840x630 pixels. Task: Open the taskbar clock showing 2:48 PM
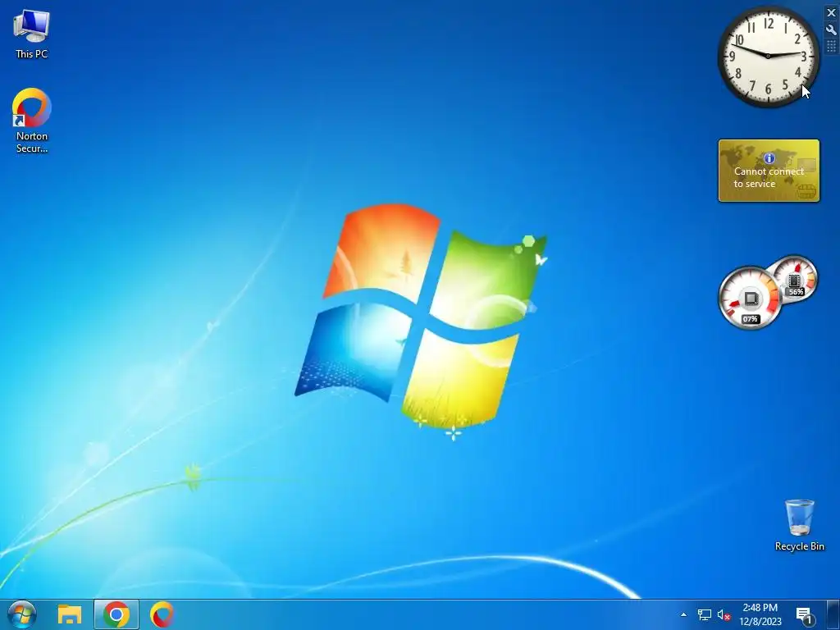pyautogui.click(x=760, y=614)
